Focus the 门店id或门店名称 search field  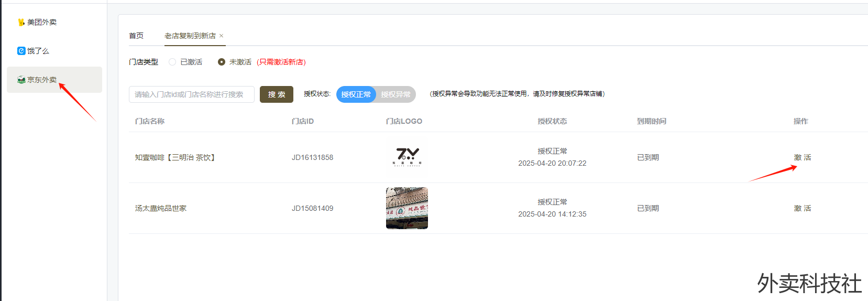click(192, 94)
